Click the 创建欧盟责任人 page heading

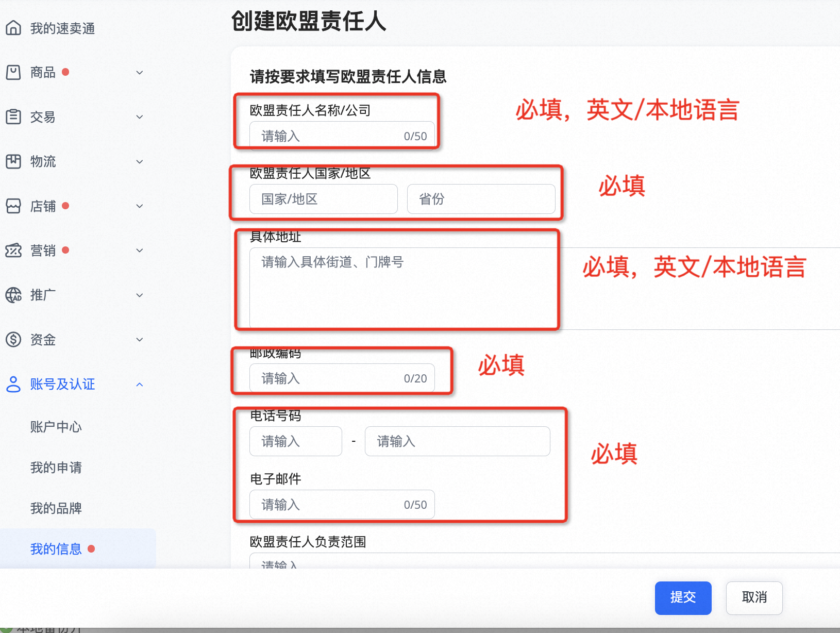[x=309, y=21]
